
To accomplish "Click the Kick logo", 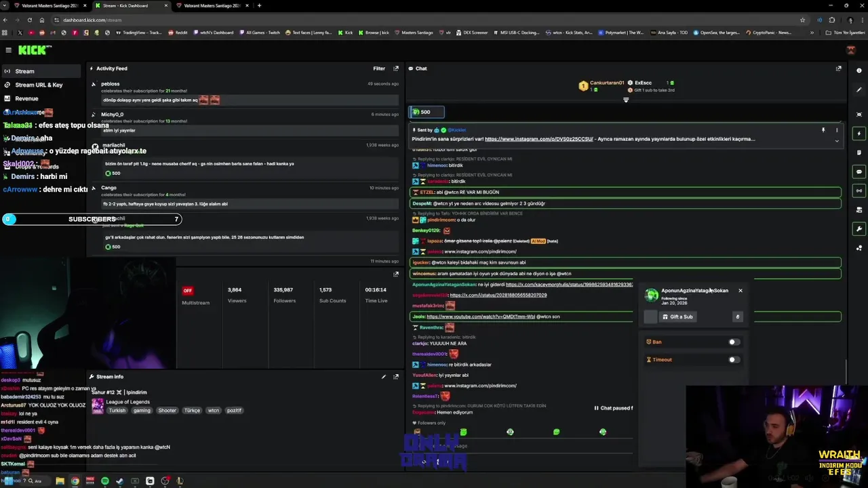I will 35,49.
